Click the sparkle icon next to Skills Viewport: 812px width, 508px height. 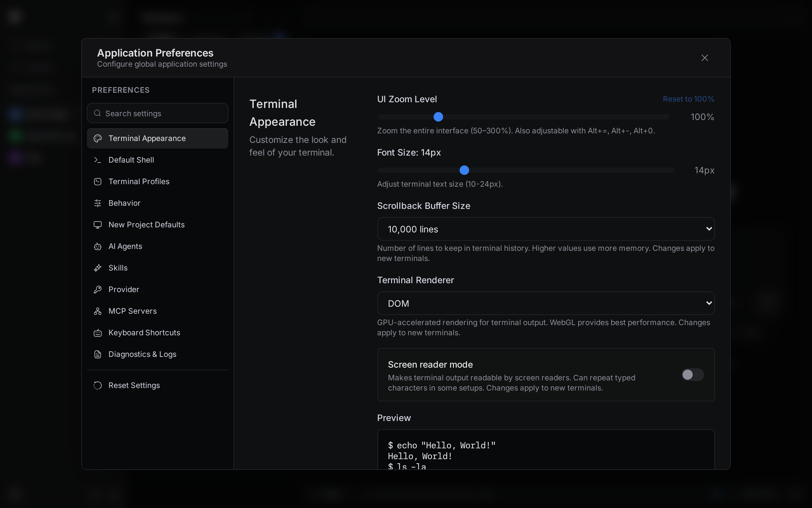(x=98, y=268)
